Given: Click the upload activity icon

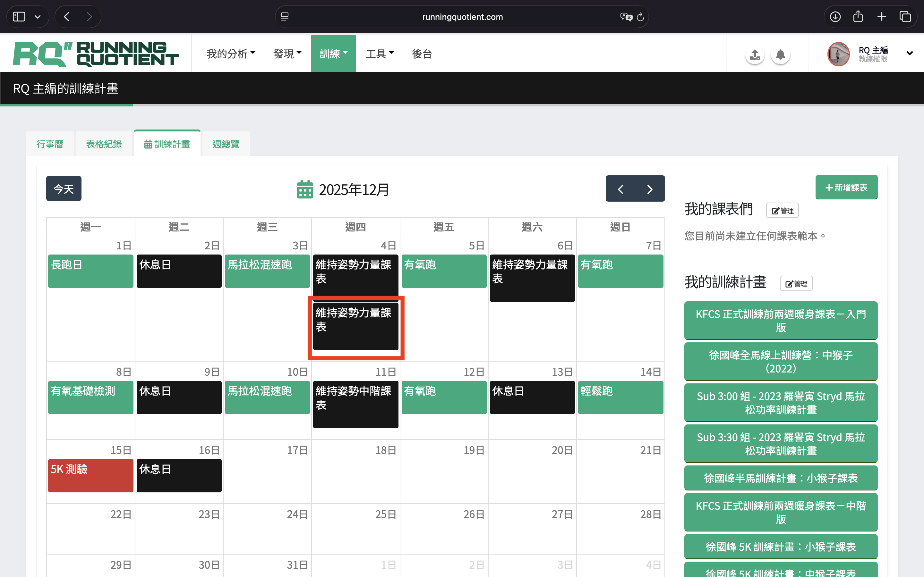Looking at the screenshot, I should click(x=755, y=54).
